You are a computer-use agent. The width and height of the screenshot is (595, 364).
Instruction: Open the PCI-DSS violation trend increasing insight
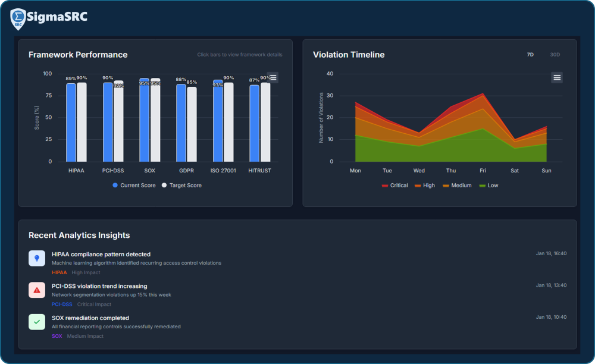(99, 286)
